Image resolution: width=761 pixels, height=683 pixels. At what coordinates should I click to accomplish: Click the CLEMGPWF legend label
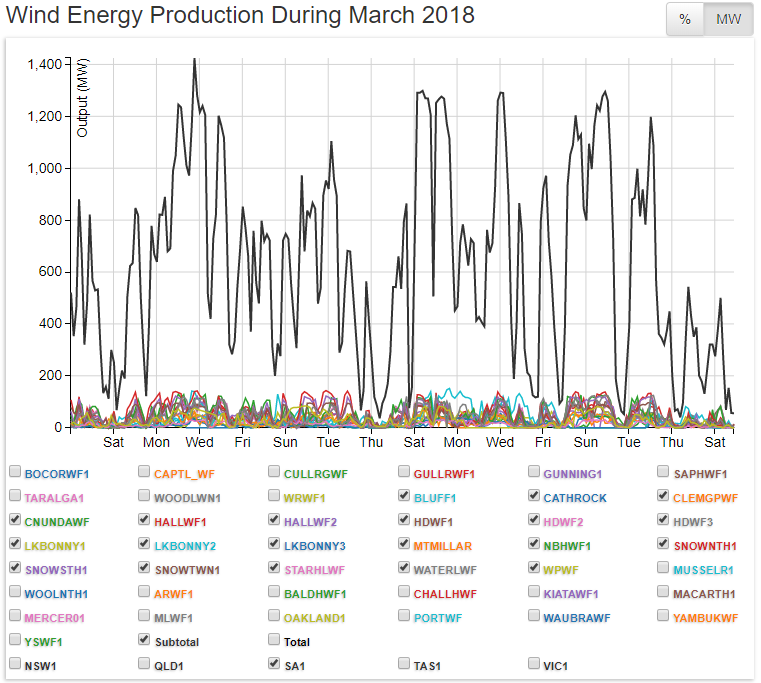point(706,497)
